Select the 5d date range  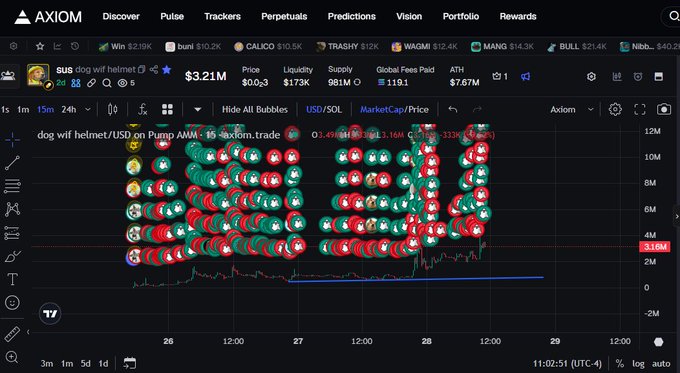coord(86,363)
